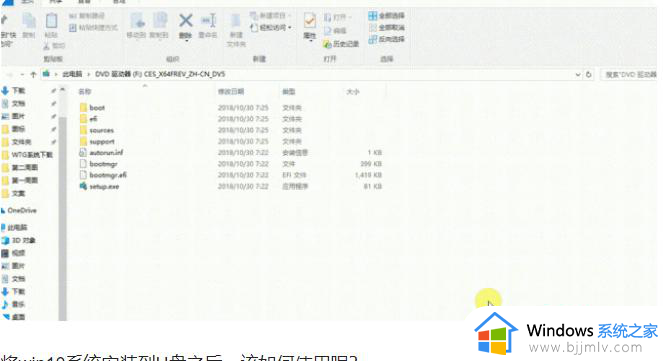
Task: Click Invert selection (反向选择)
Action: point(386,39)
